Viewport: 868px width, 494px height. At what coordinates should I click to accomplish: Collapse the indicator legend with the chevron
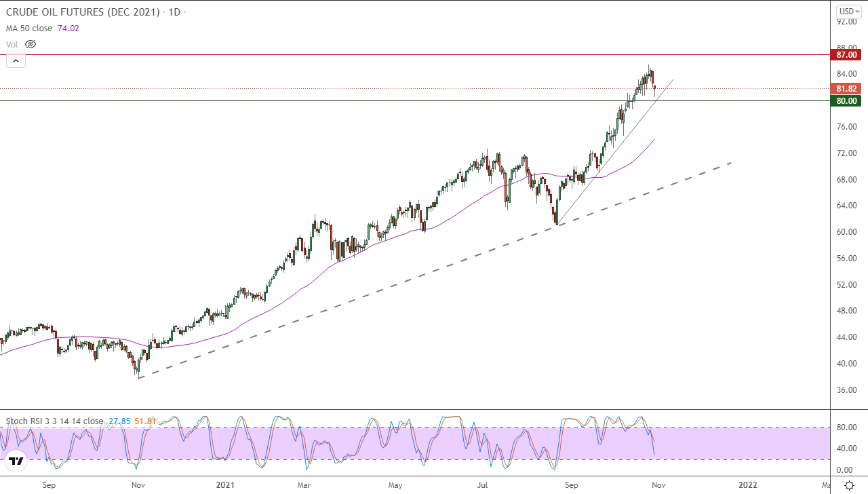16,61
